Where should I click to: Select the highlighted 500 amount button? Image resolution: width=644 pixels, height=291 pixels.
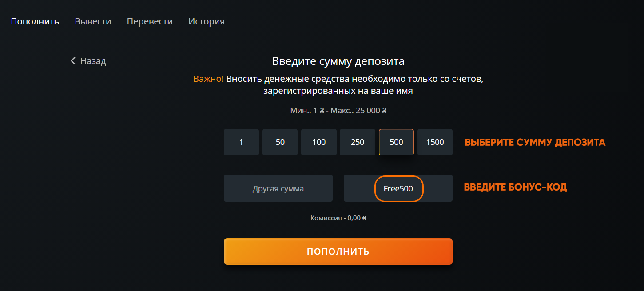tap(396, 142)
